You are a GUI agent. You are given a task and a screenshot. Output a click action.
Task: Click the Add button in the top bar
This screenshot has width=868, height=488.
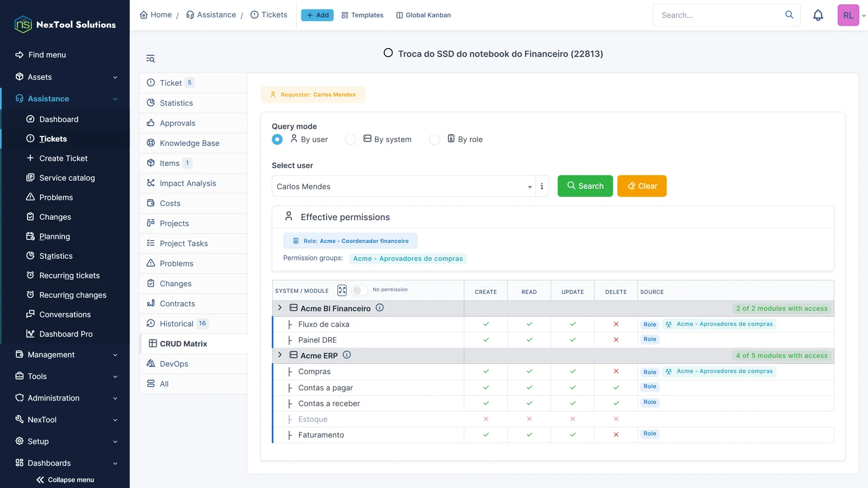coord(317,15)
